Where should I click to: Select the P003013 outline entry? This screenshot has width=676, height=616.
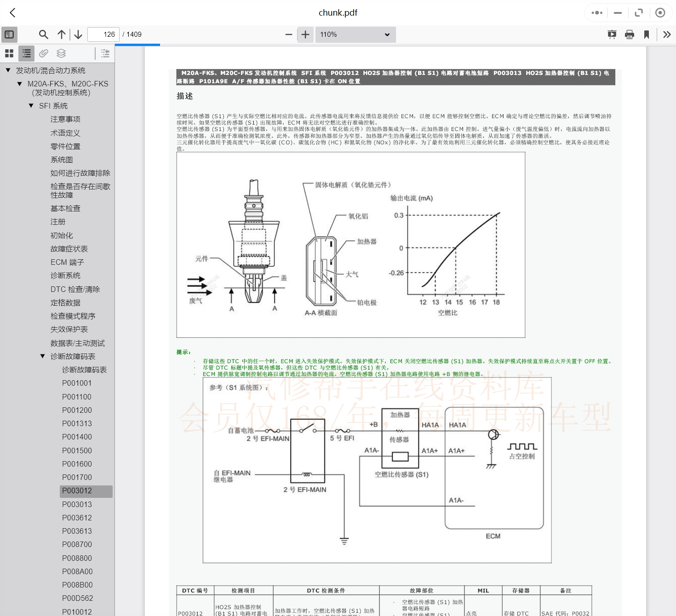click(77, 504)
